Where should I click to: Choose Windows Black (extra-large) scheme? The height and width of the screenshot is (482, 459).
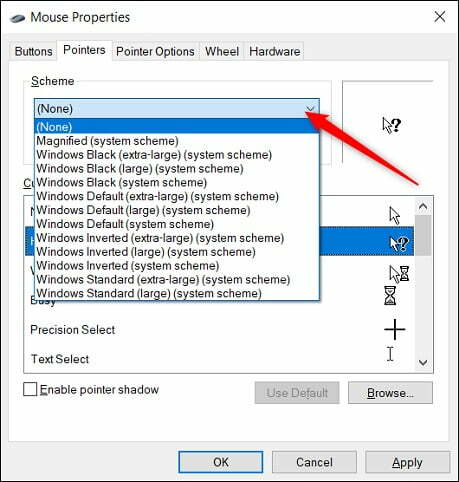click(x=154, y=155)
